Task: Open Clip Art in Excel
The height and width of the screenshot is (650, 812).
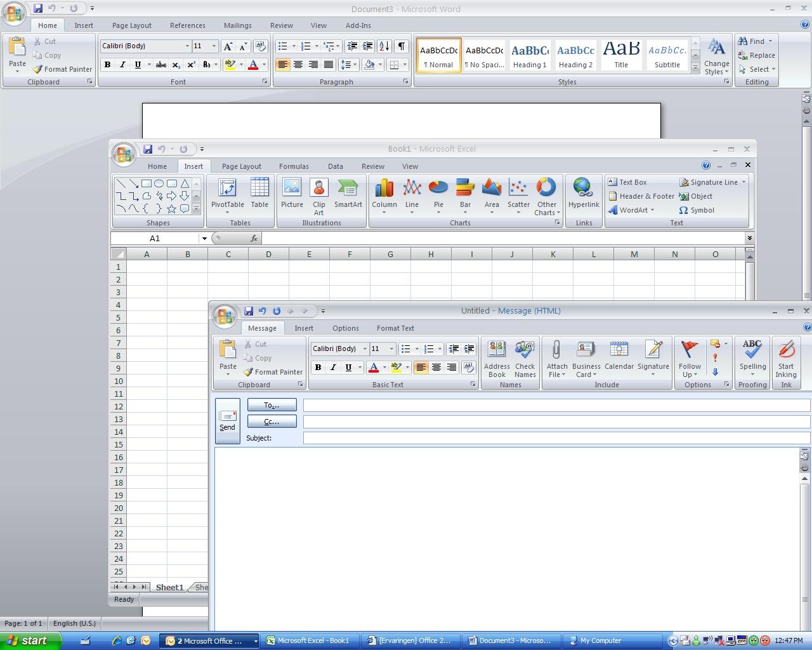Action: pyautogui.click(x=318, y=197)
